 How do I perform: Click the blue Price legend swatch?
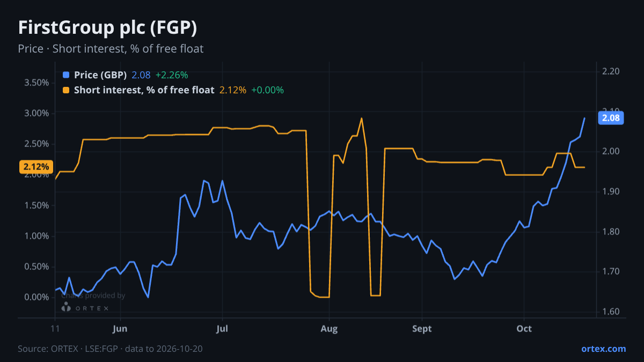click(x=66, y=75)
